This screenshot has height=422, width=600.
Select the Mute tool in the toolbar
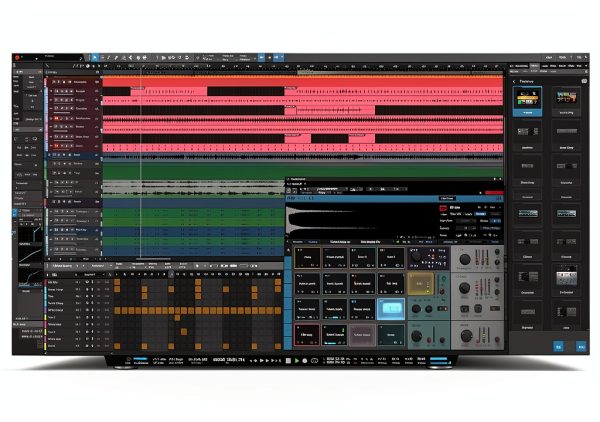(x=130, y=57)
